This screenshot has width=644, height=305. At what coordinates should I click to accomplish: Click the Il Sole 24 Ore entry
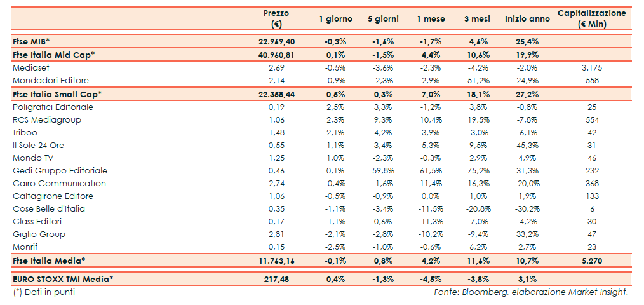click(38, 145)
